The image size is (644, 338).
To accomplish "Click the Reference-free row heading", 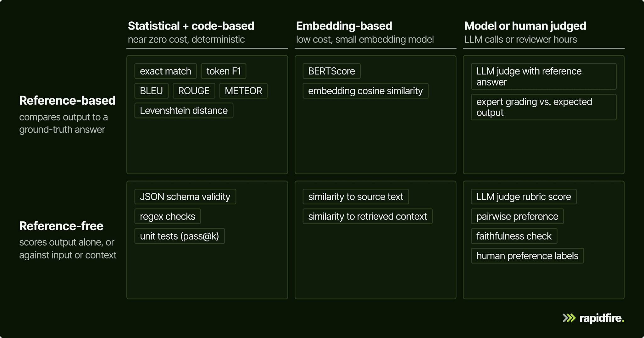I will click(61, 226).
